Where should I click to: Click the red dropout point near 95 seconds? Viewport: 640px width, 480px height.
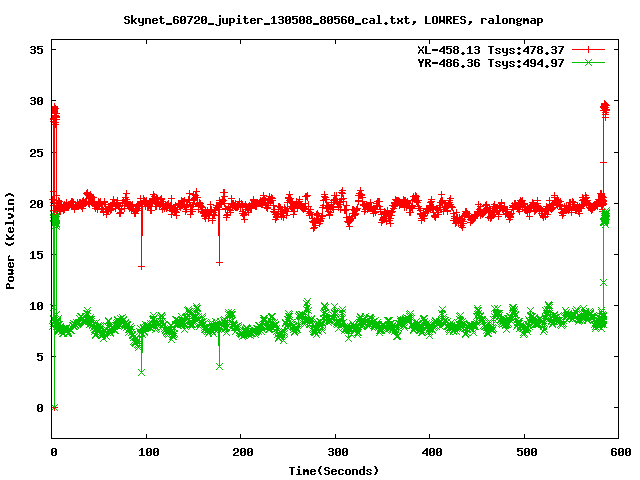click(141, 267)
